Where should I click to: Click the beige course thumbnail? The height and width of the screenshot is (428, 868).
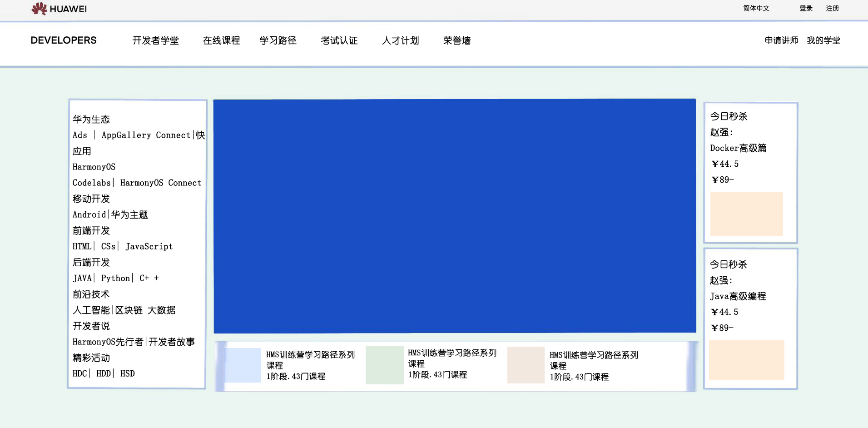pyautogui.click(x=526, y=365)
